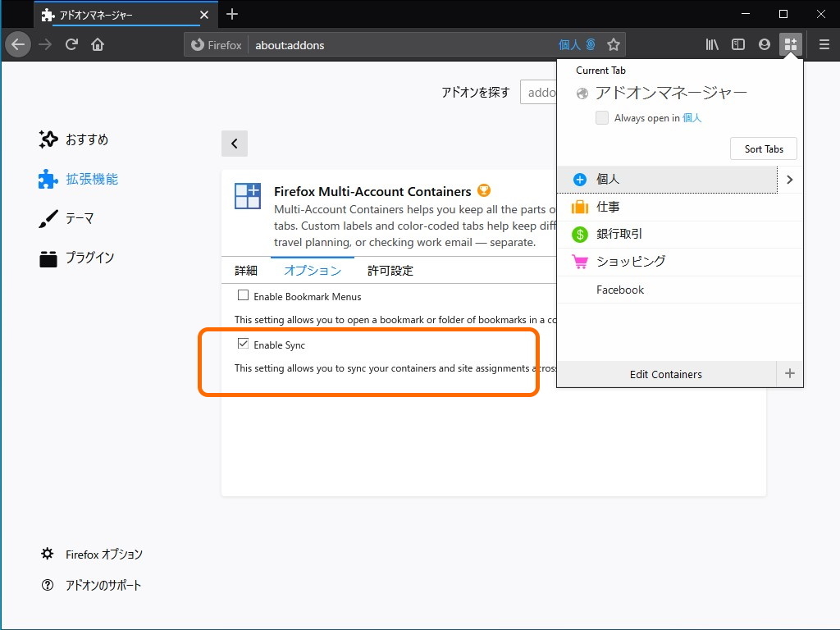
Task: Open アドオンのサポート help link
Action: point(91,585)
